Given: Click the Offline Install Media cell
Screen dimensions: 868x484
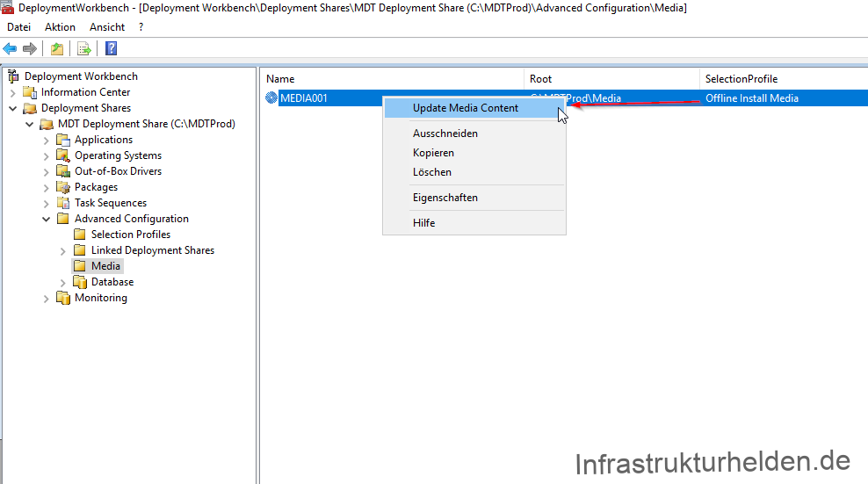Looking at the screenshot, I should coord(752,98).
